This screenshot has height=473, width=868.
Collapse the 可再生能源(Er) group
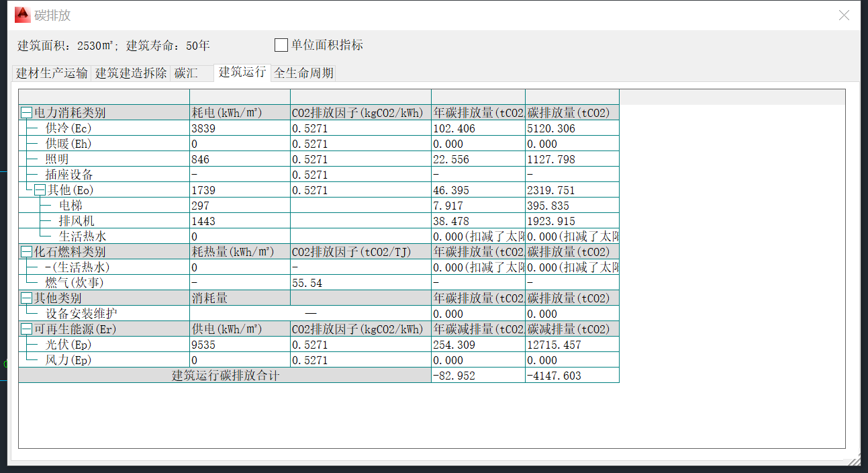pyautogui.click(x=26, y=329)
